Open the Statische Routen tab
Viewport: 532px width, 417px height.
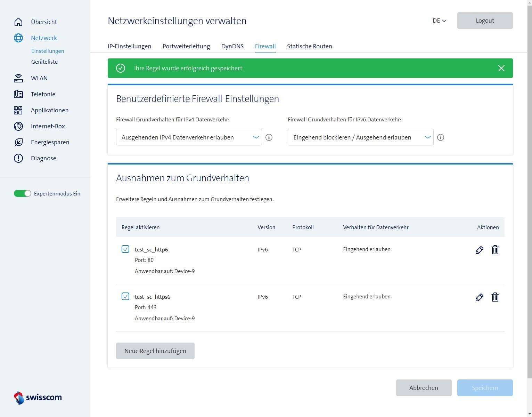309,46
